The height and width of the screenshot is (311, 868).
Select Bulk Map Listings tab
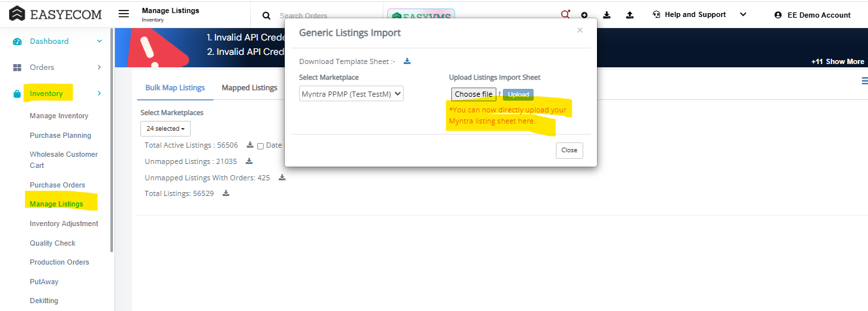[x=175, y=88]
